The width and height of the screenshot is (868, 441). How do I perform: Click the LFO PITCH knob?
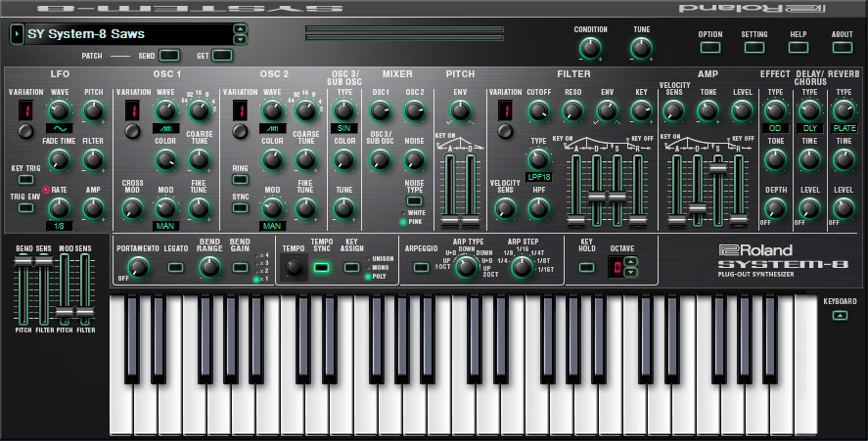tap(93, 111)
